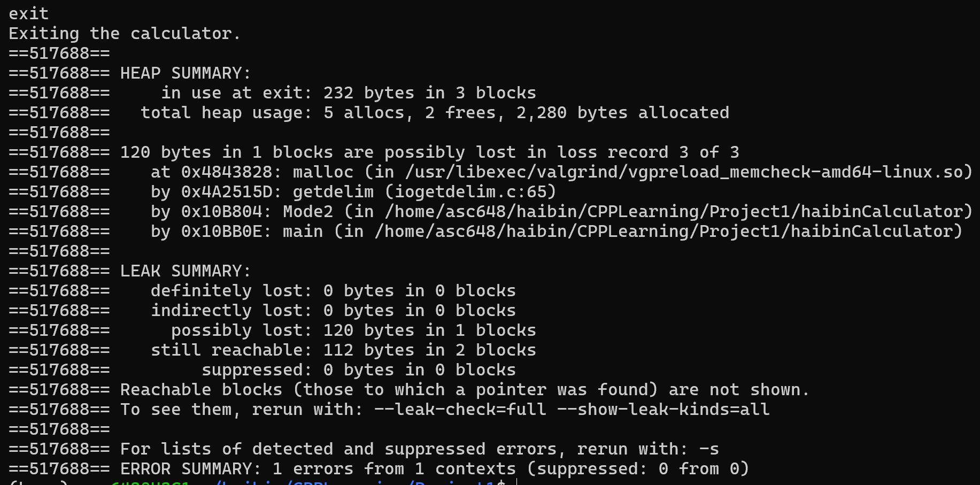Image resolution: width=980 pixels, height=485 pixels.
Task: Click '2,280 bytes allocated' text
Action: pos(622,112)
